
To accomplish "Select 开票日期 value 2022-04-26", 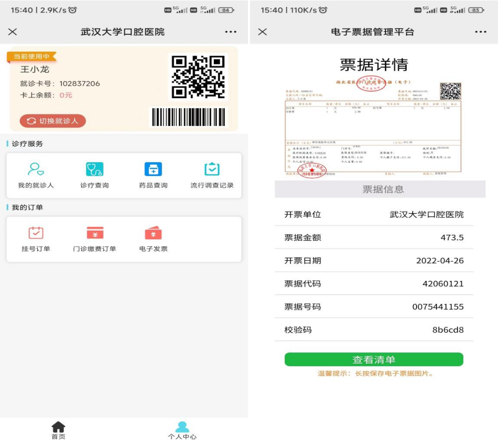I will tap(439, 261).
